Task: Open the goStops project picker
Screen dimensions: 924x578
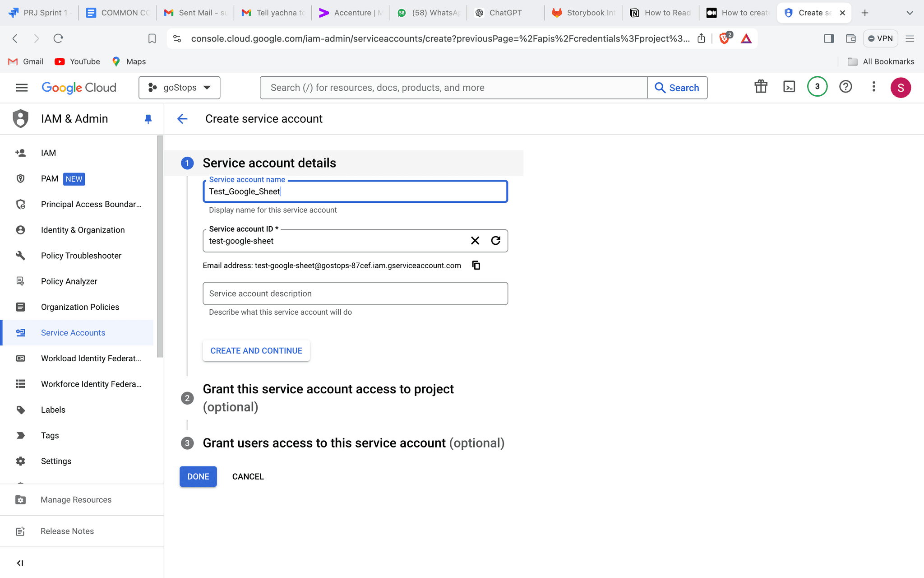Action: point(179,87)
